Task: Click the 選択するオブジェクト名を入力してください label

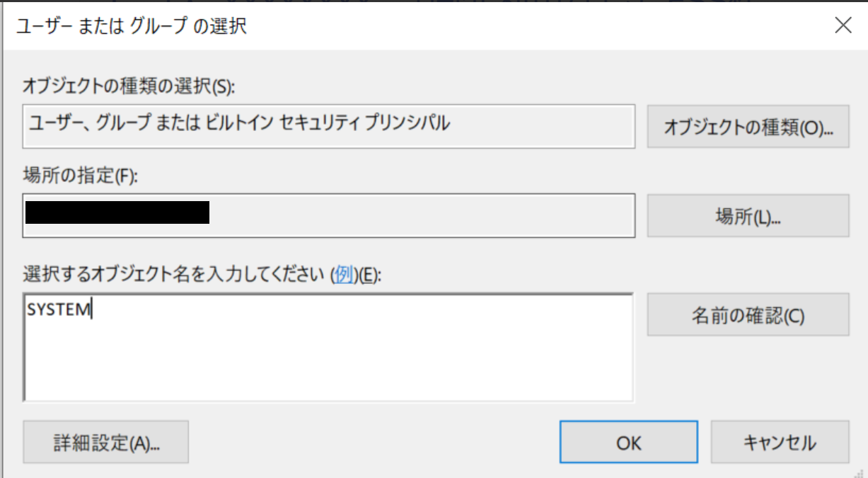Action: [x=175, y=275]
